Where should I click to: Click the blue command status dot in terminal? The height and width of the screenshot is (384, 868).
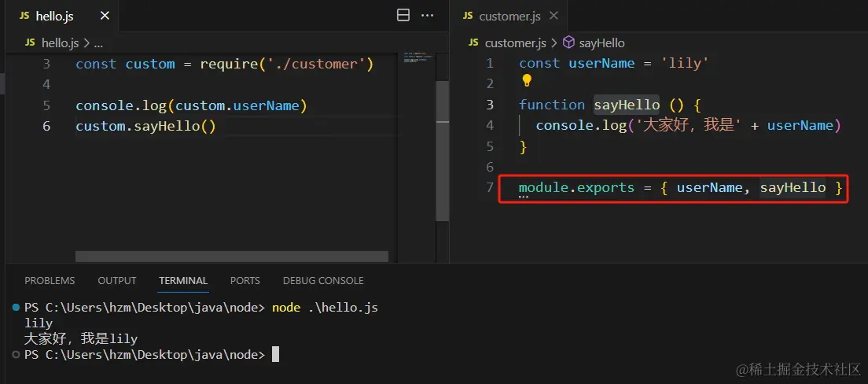click(17, 308)
